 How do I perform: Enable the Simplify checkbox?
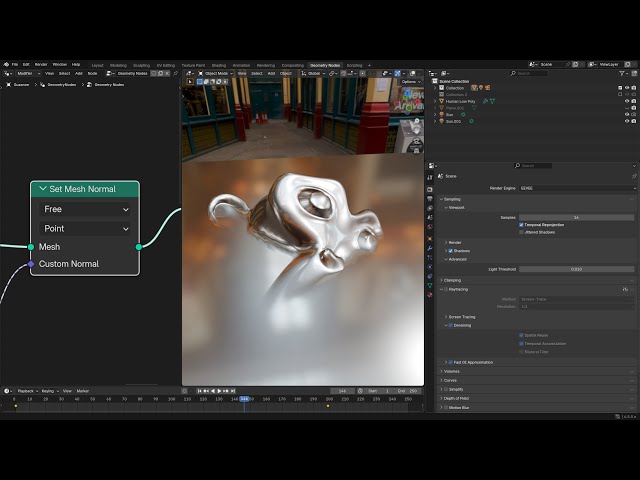click(x=446, y=389)
